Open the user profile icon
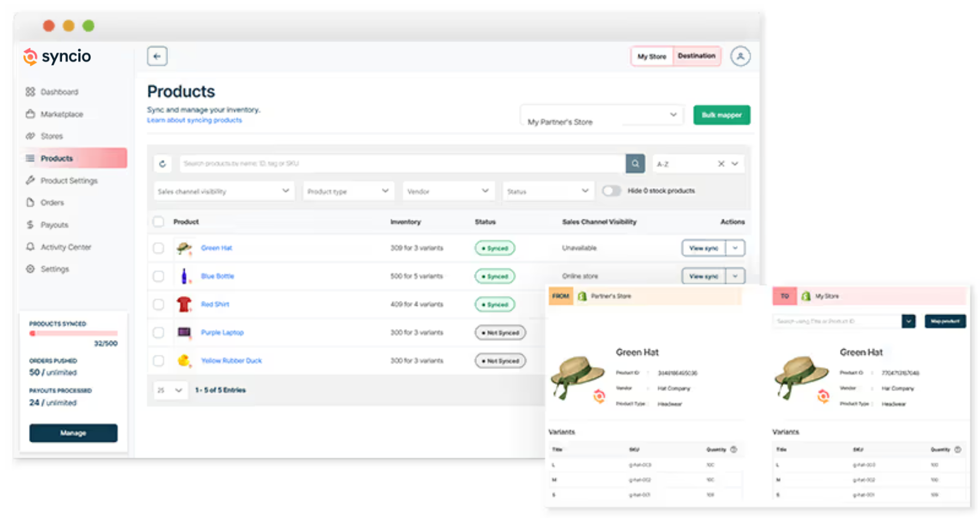Viewport: 980px width, 518px height. 740,56
